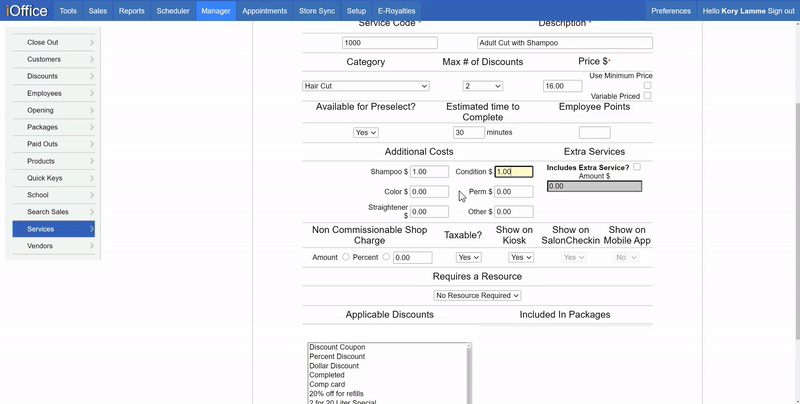The image size is (800, 404).
Task: Open School in sidebar
Action: (54, 195)
